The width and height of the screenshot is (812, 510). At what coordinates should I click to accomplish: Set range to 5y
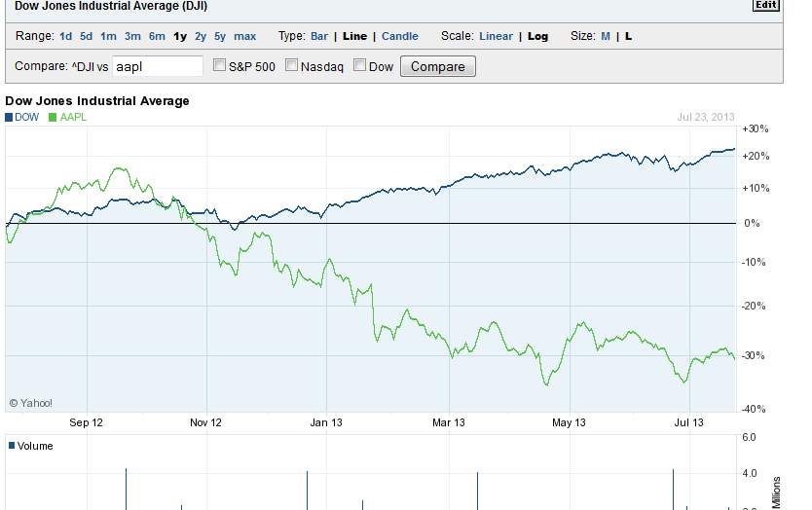[220, 36]
